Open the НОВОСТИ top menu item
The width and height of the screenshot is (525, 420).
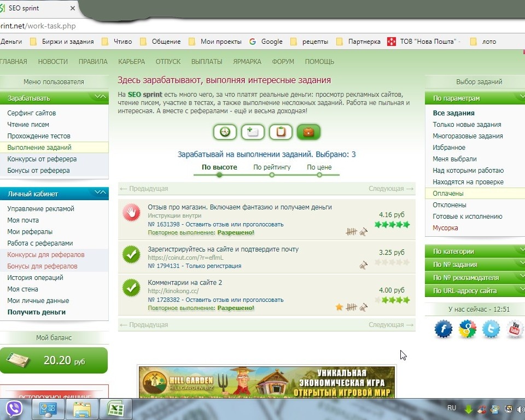pyautogui.click(x=53, y=62)
